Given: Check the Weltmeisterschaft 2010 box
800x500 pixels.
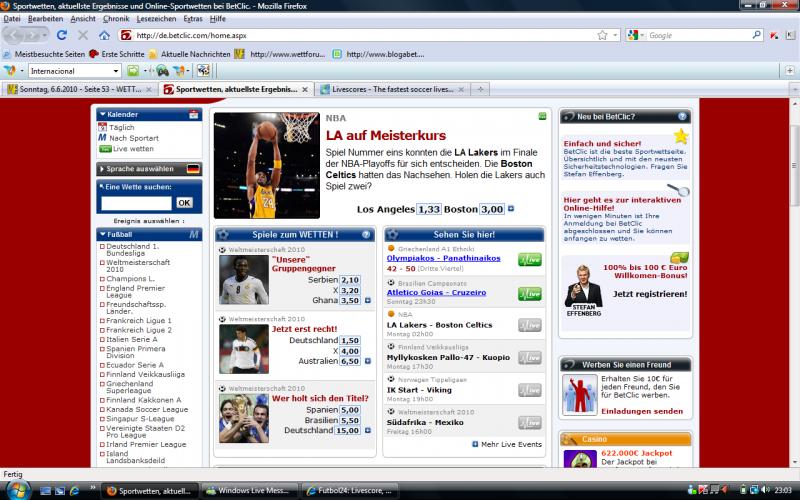Looking at the screenshot, I should pyautogui.click(x=102, y=263).
